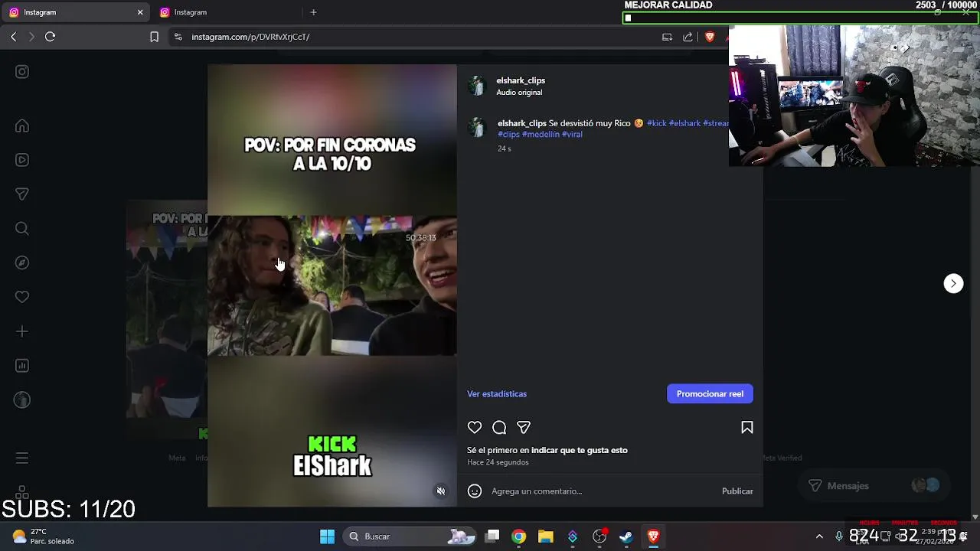980x551 pixels.
Task: Click elshark_clips avatar in post header
Action: point(477,86)
